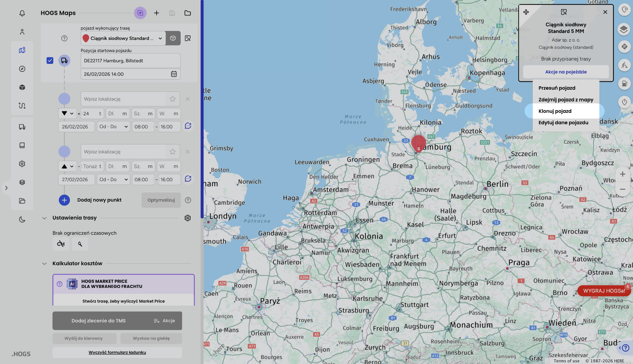Mark the first location as favorite with the star
633x364 pixels.
click(x=172, y=99)
